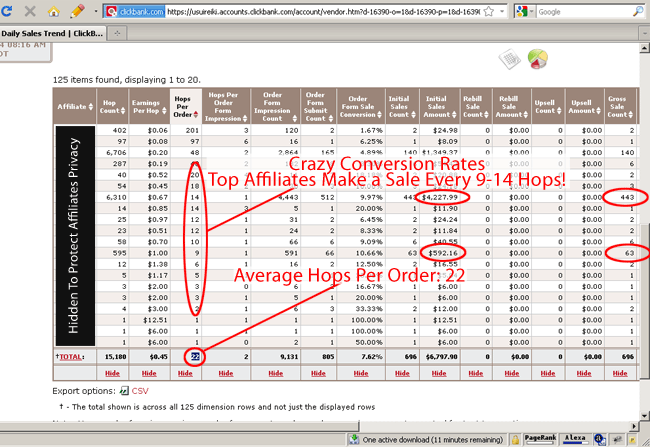Image resolution: width=650 pixels, height=447 pixels.
Task: Click the clickbank.com site identity badge
Action: (x=136, y=14)
